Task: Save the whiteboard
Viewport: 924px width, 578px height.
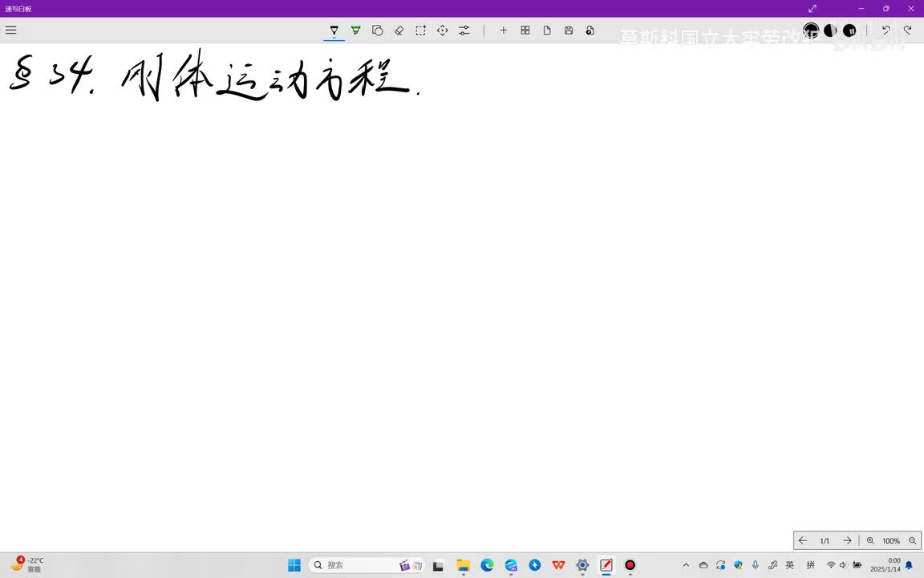Action: (569, 30)
